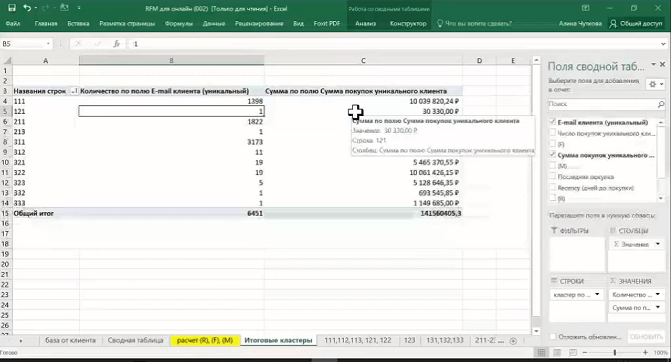Select Normal view icon in status bar
Image resolution: width=671 pixels, height=362 pixels.
pyautogui.click(x=541, y=352)
